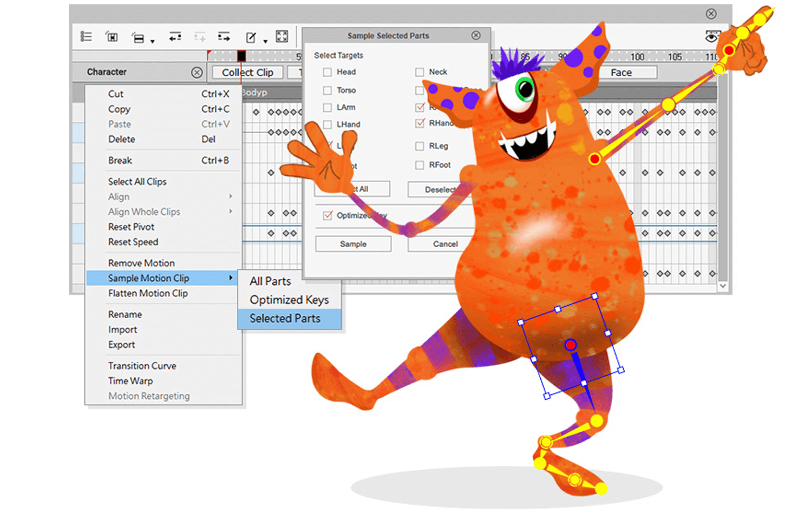Viewport: 812px width, 514px height.
Task: Choose Export from the context menu
Action: [163, 345]
